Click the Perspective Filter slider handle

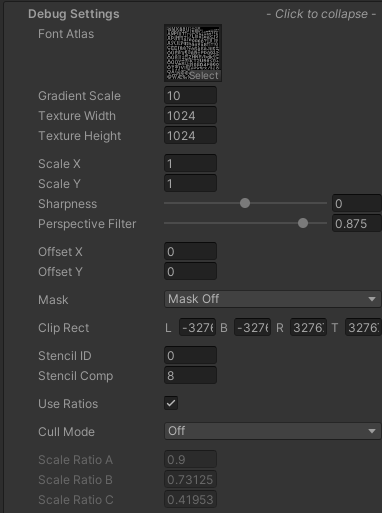[303, 223]
